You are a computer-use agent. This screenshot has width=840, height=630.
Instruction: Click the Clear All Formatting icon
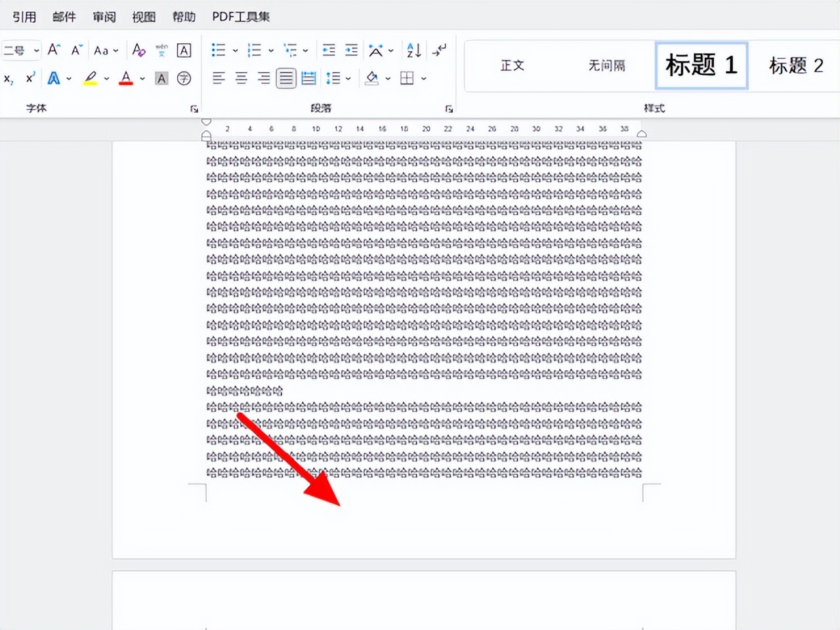pos(138,50)
